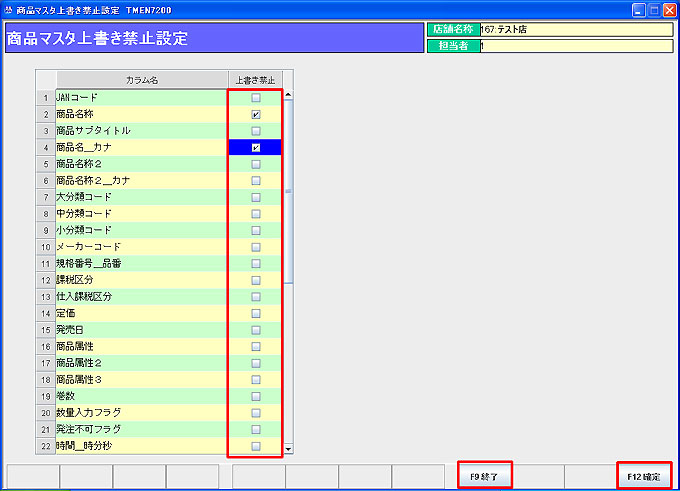The image size is (680, 491).
Task: Check the 大分類コード checkbox
Action: [256, 197]
